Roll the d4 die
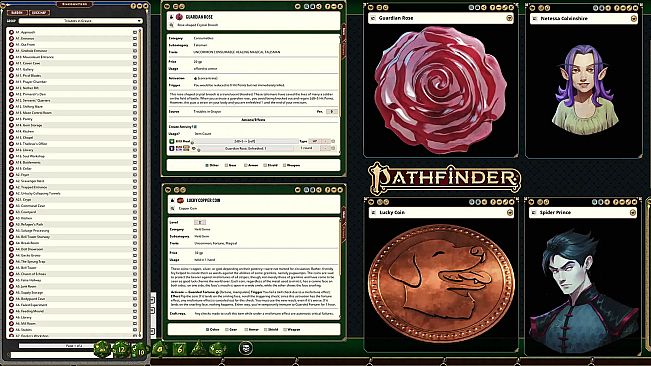The width and height of the screenshot is (651, 366). point(198,348)
